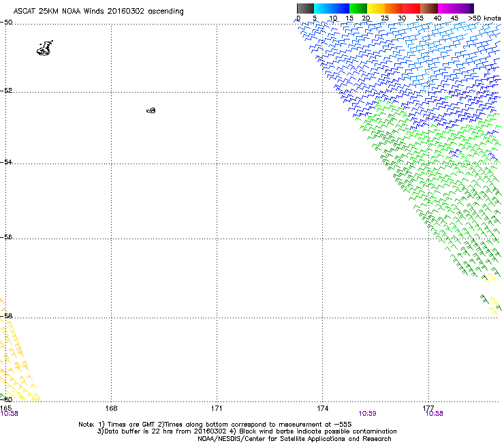This screenshot has height=443, width=504.
Task: Select the '-54' latitude axis label
Action: tap(6, 162)
